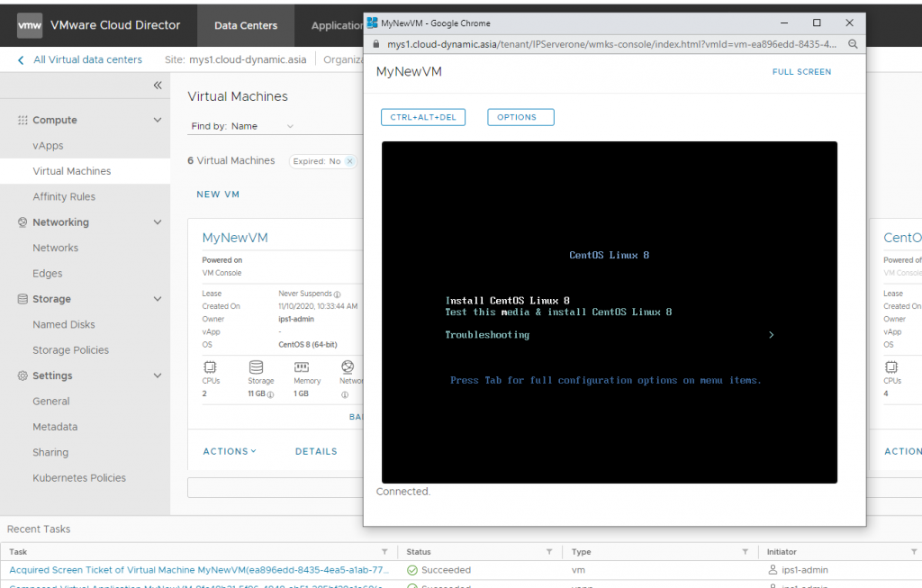
Task: Click MyNewVM card Storage stack icon
Action: tap(256, 367)
